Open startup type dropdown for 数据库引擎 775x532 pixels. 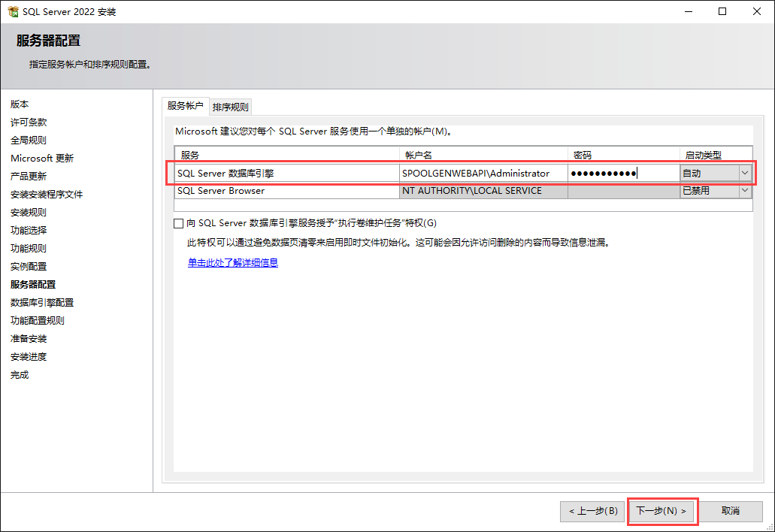744,173
